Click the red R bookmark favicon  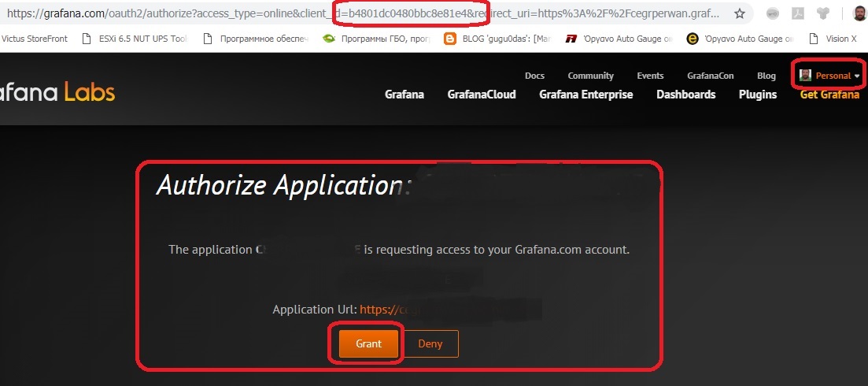point(571,39)
